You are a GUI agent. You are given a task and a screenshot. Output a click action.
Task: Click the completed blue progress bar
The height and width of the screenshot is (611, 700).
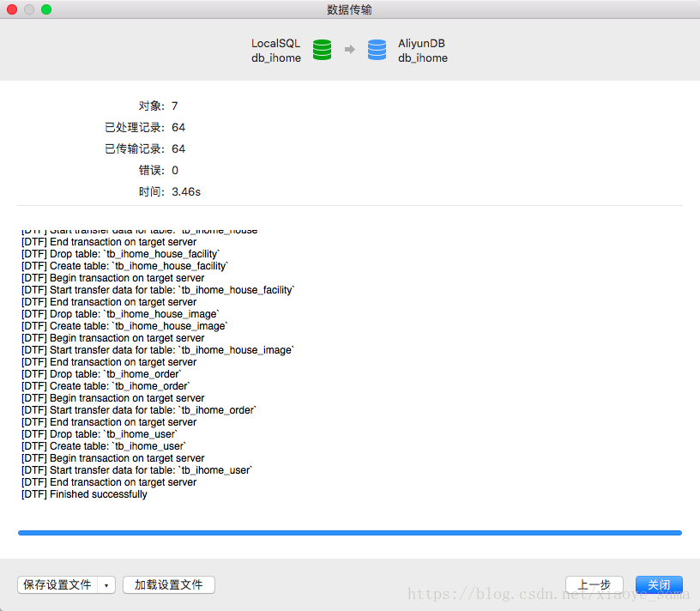350,533
